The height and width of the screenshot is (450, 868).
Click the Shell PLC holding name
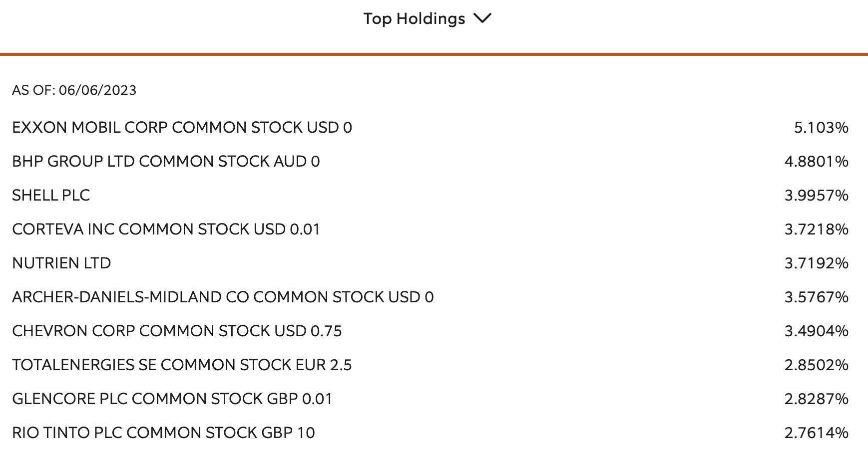click(x=51, y=196)
